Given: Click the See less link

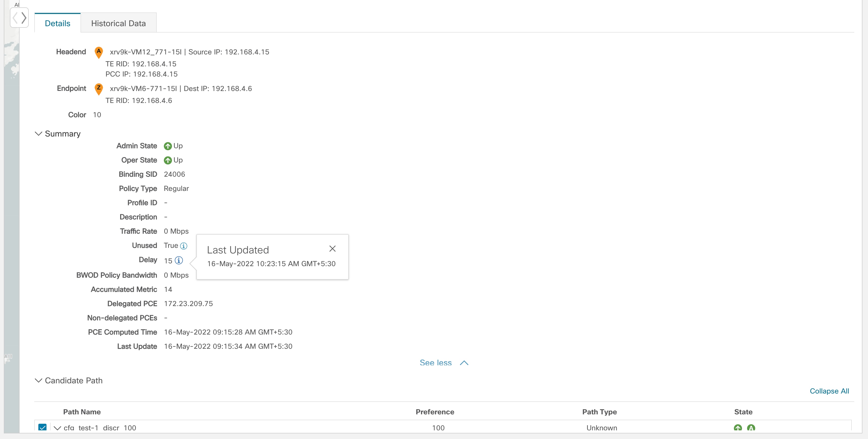Looking at the screenshot, I should pyautogui.click(x=435, y=363).
